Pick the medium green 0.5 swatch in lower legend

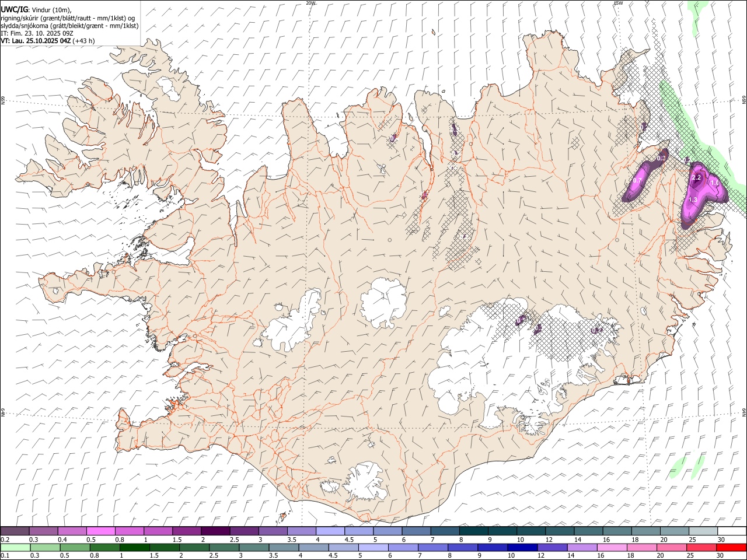click(x=75, y=547)
